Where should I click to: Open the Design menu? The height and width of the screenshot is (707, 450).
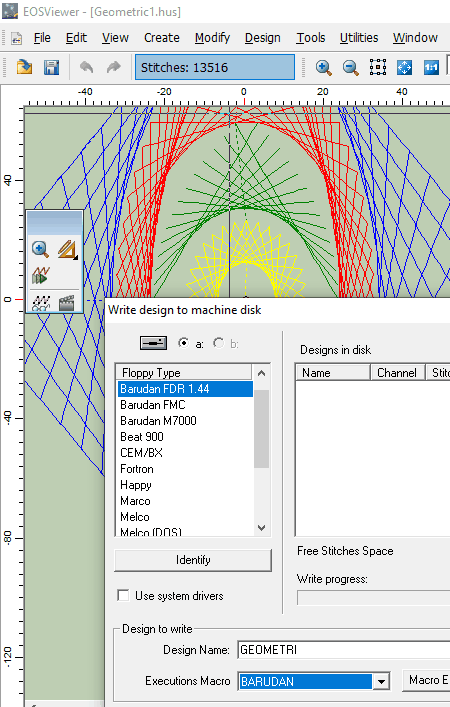click(262, 38)
